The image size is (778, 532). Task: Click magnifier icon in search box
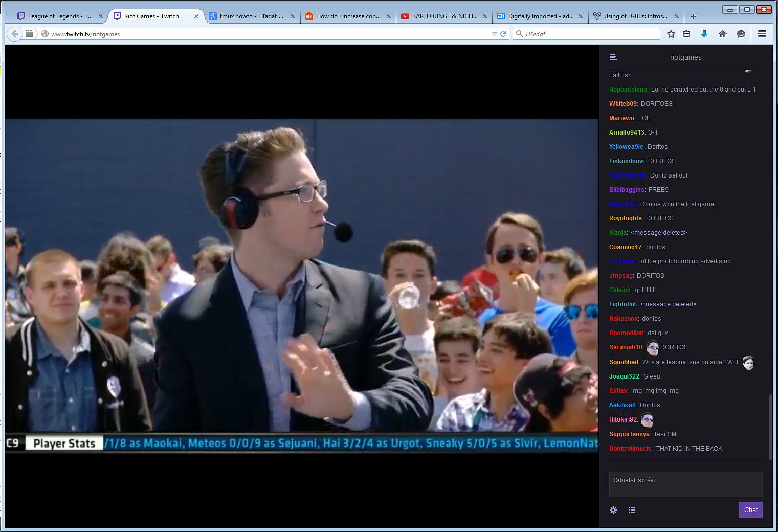(520, 34)
